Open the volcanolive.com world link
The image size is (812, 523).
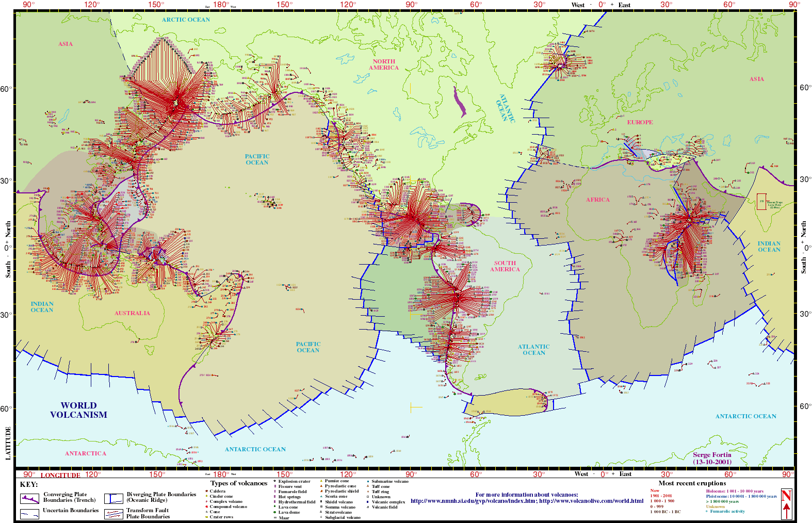tap(591, 501)
